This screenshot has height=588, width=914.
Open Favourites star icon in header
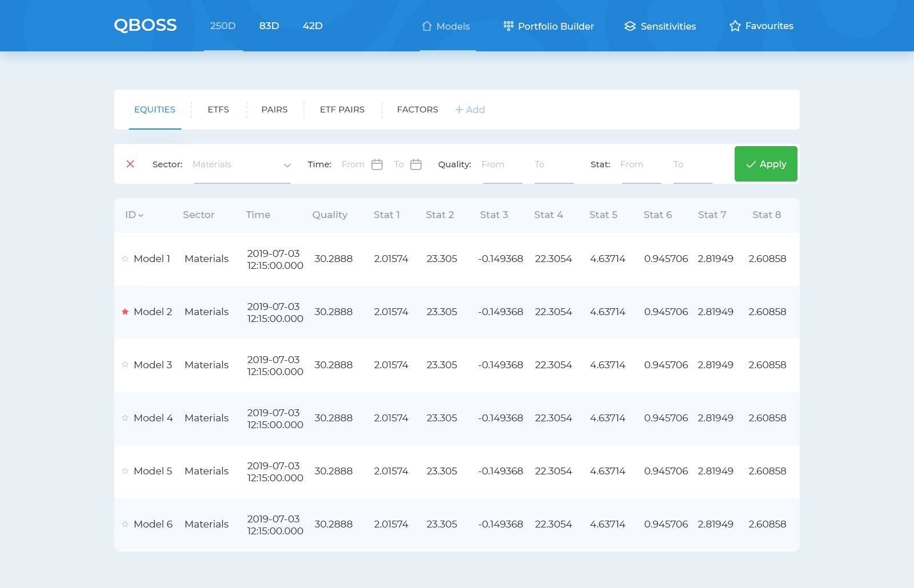point(735,26)
